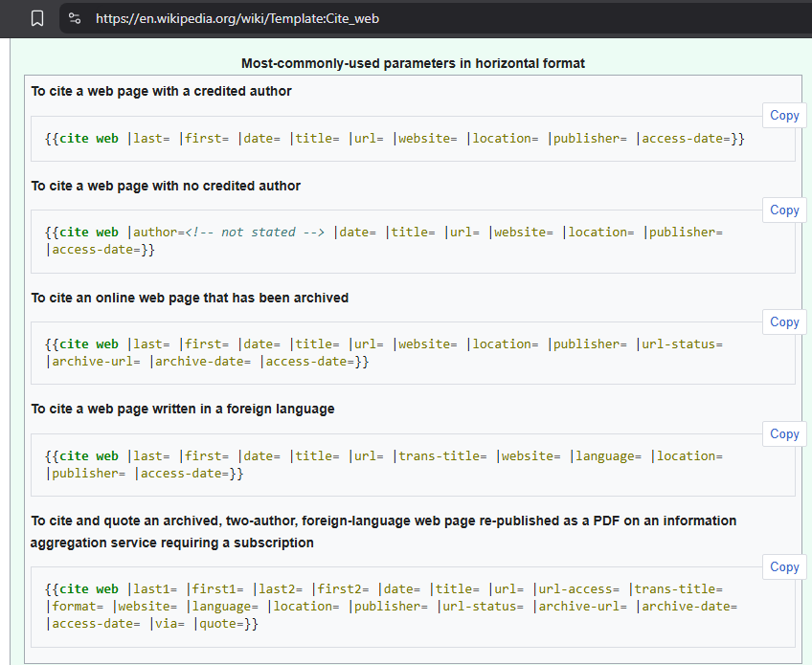Copy the archived web page template

(784, 321)
